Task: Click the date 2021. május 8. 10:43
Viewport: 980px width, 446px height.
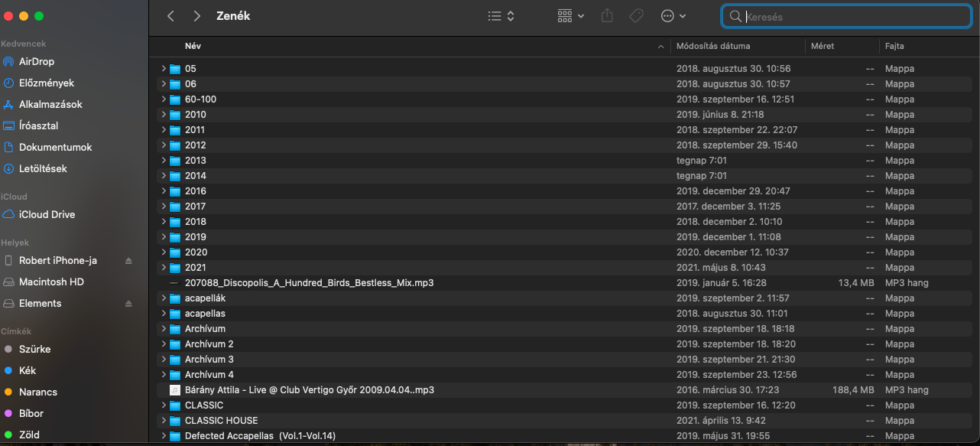Action: point(721,268)
